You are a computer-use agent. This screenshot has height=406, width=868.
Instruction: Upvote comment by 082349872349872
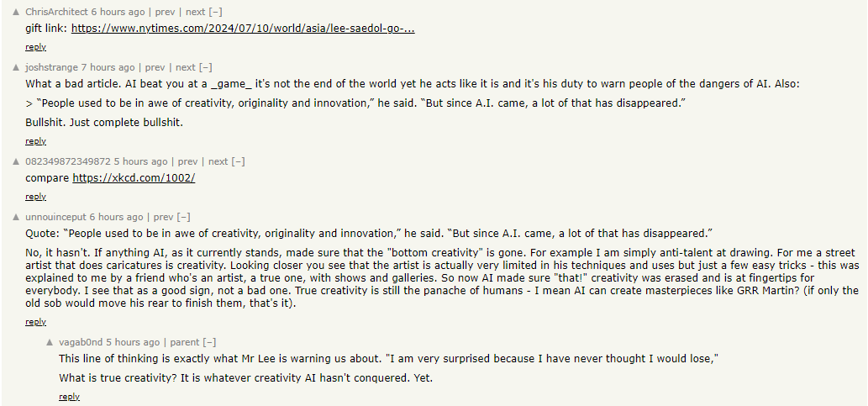16,161
